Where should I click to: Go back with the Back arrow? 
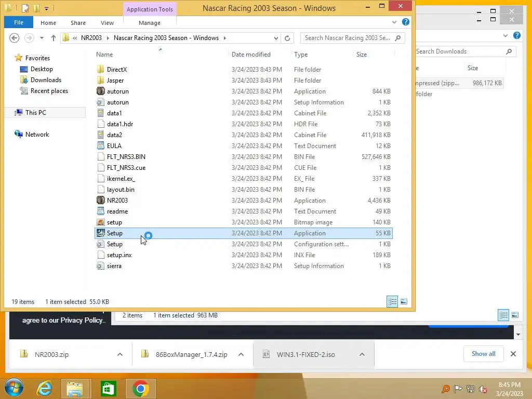click(x=14, y=37)
